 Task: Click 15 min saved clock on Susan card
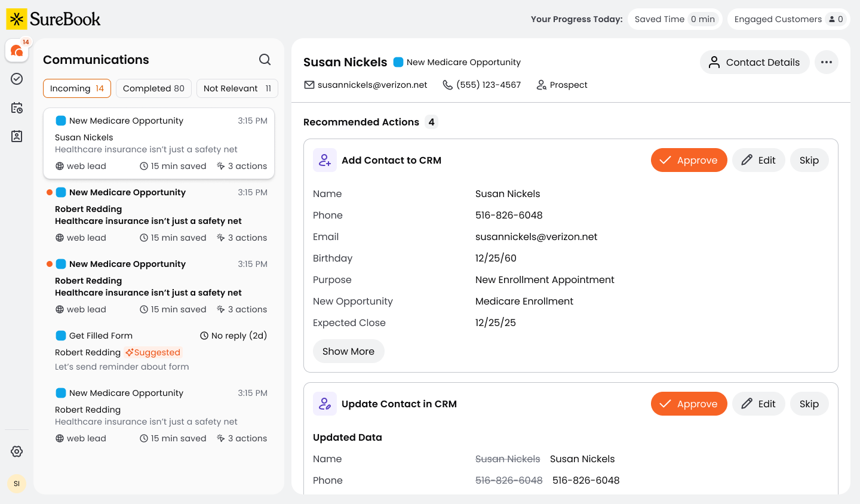pos(144,166)
